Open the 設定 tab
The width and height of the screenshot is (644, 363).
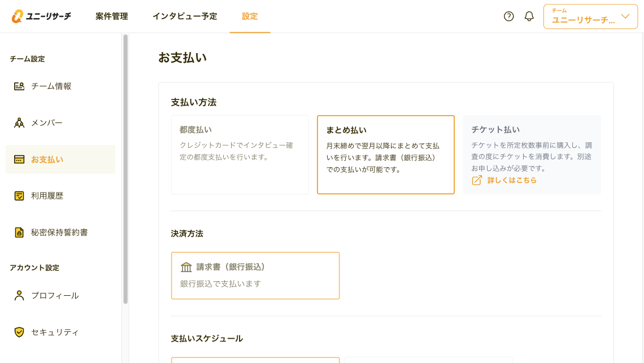pos(250,16)
